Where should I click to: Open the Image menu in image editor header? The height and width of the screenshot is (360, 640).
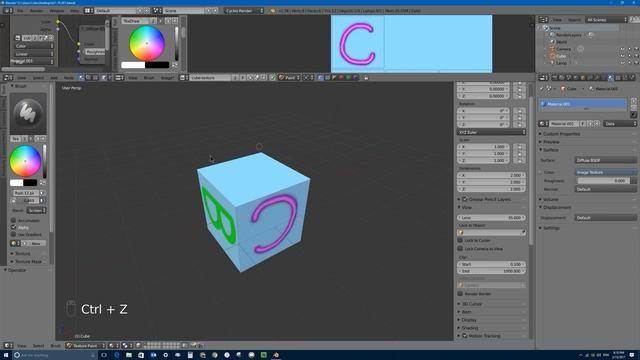click(x=167, y=78)
